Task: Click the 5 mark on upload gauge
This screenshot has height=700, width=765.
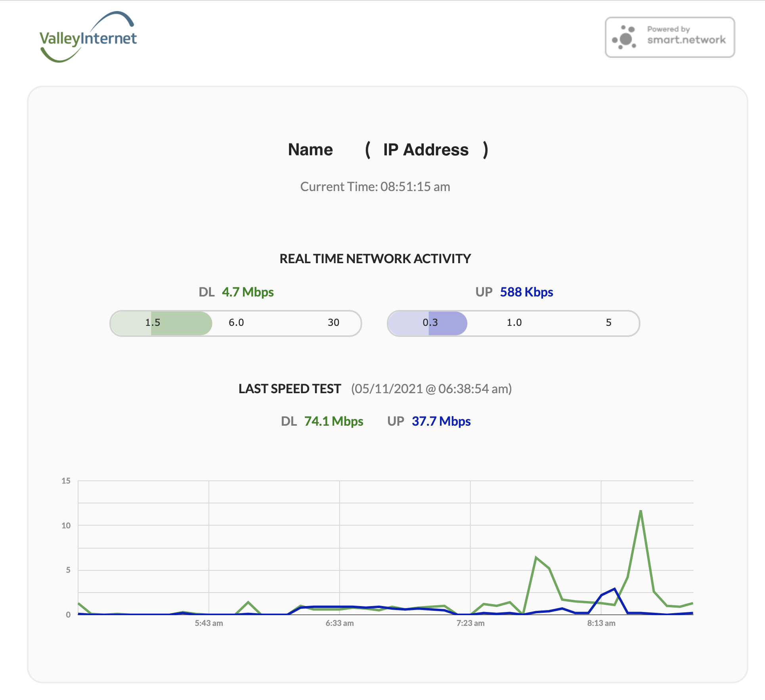Action: pos(608,323)
